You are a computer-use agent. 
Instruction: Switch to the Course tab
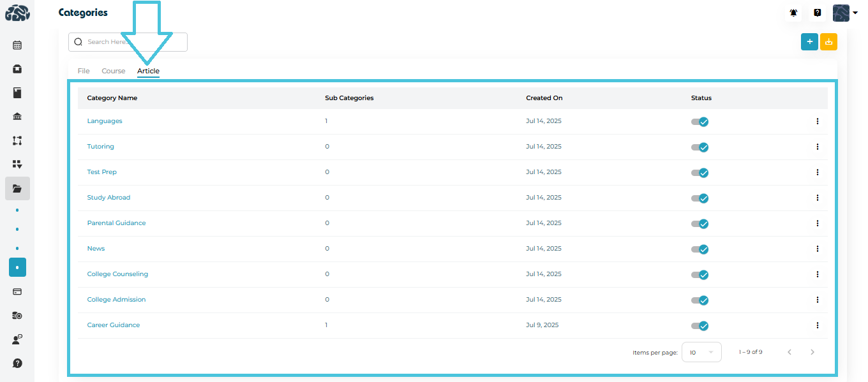tap(114, 71)
